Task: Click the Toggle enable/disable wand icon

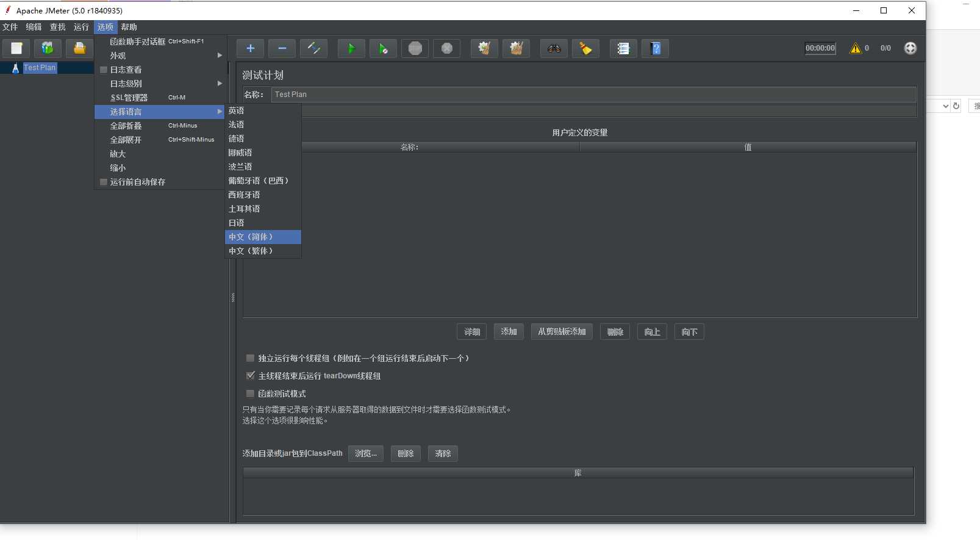Action: point(313,48)
